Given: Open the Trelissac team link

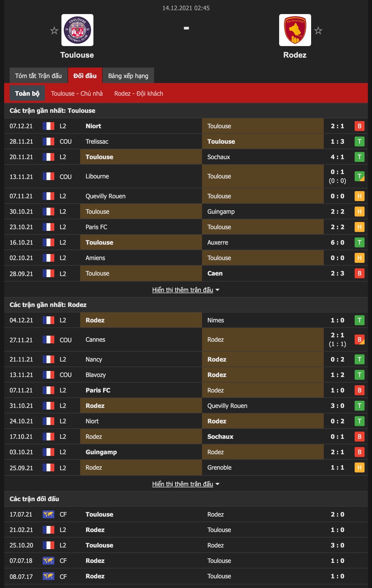Looking at the screenshot, I should [x=97, y=141].
